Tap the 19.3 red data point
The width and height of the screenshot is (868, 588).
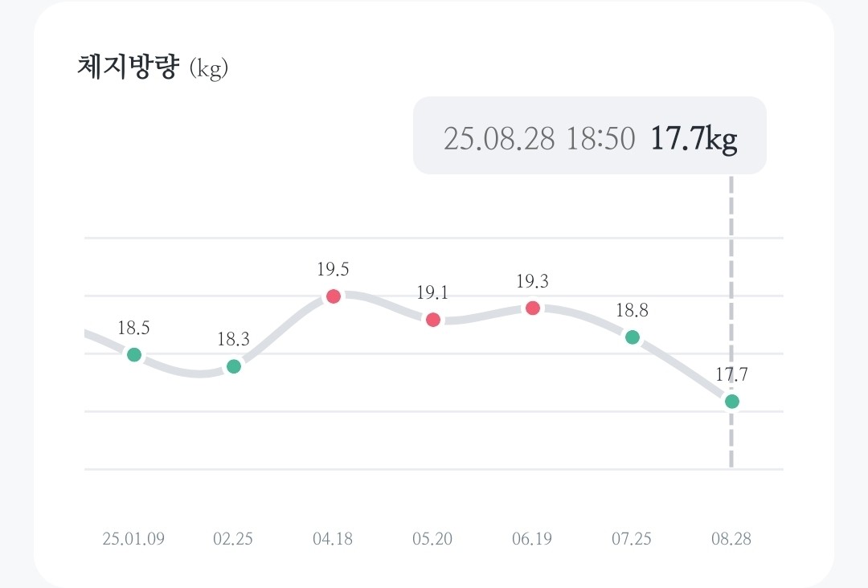click(533, 308)
